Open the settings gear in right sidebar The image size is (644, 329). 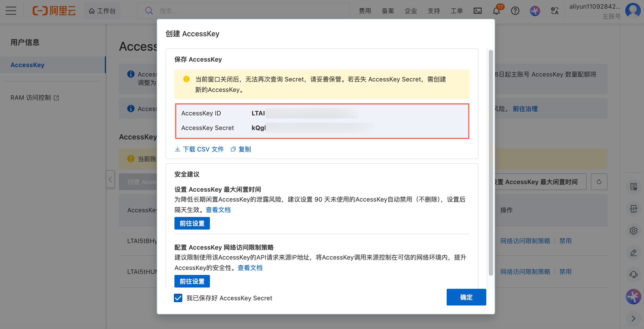633,231
